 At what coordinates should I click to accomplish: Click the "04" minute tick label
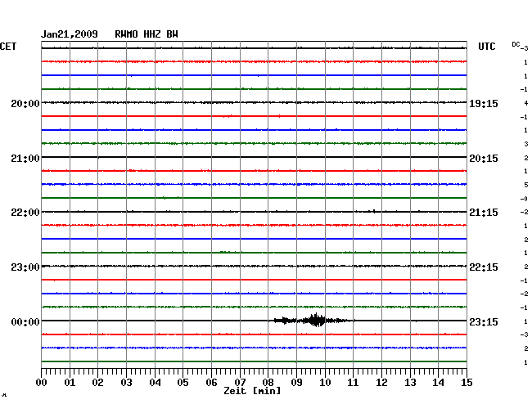tap(155, 383)
